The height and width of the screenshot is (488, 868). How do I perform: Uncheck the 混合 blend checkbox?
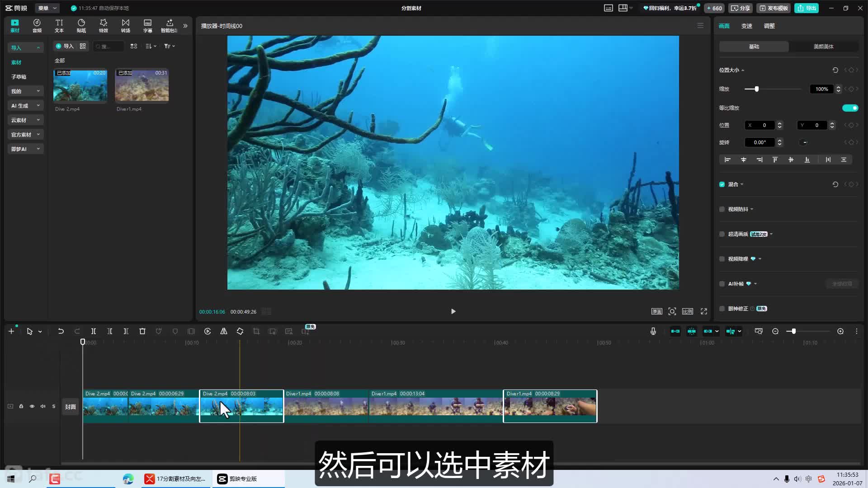pyautogui.click(x=722, y=184)
